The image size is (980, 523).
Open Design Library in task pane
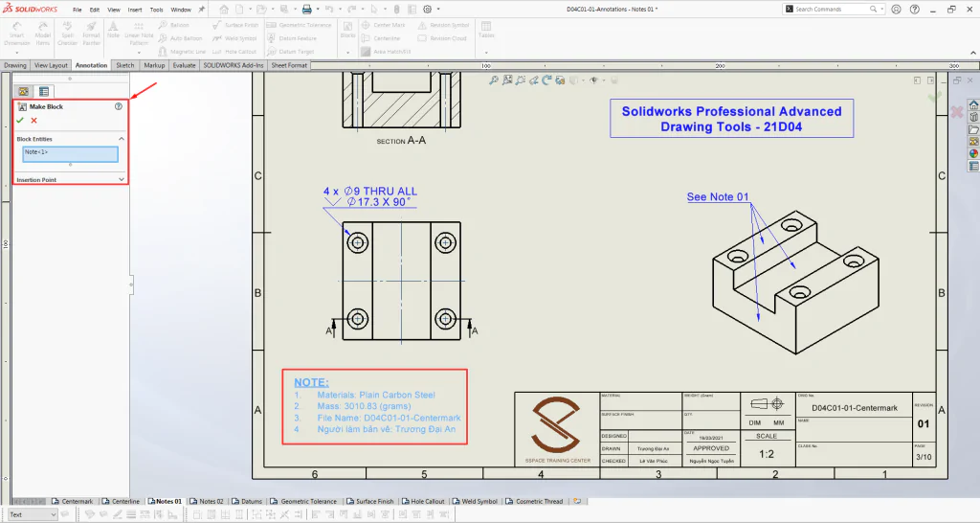[973, 117]
